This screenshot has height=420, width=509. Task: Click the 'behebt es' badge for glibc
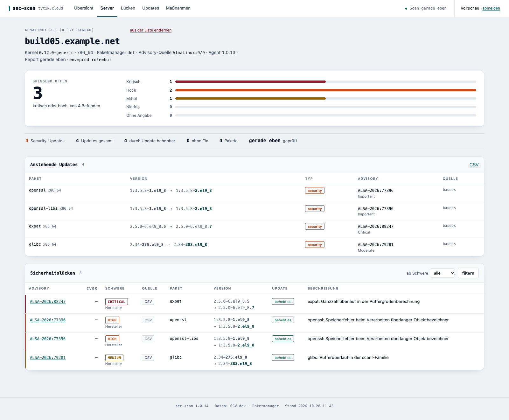point(283,358)
